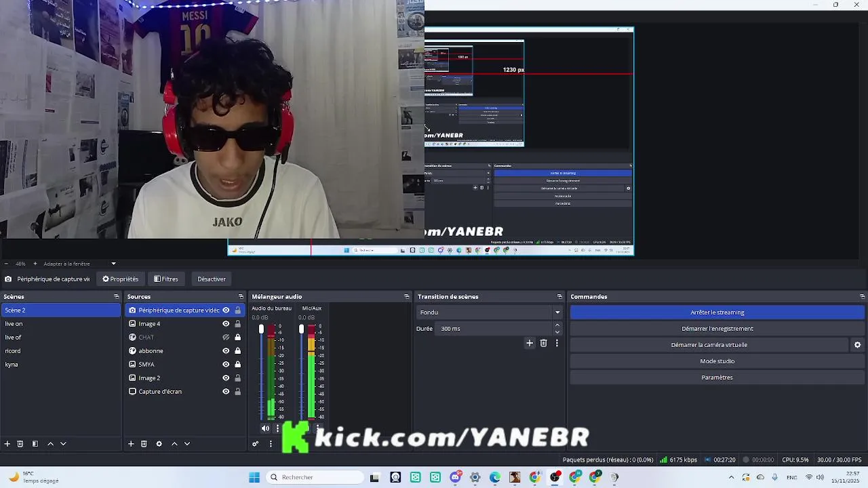The height and width of the screenshot is (488, 868).
Task: Open Audio du bureau channel options menu
Action: coord(277,428)
